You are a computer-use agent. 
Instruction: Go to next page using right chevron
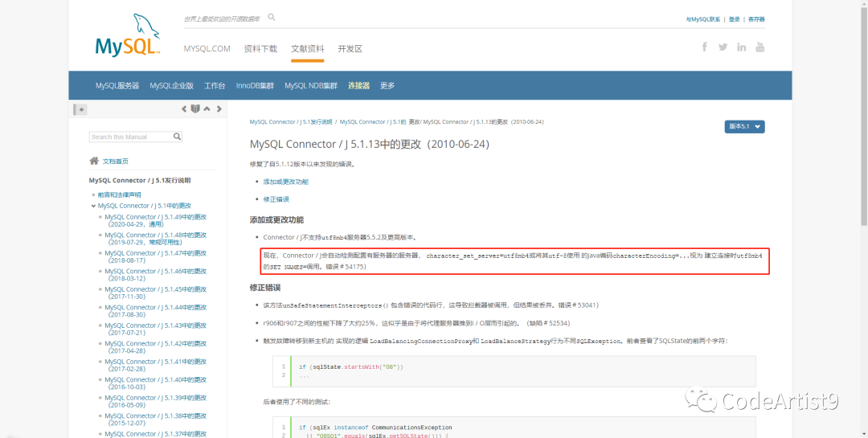pos(219,109)
